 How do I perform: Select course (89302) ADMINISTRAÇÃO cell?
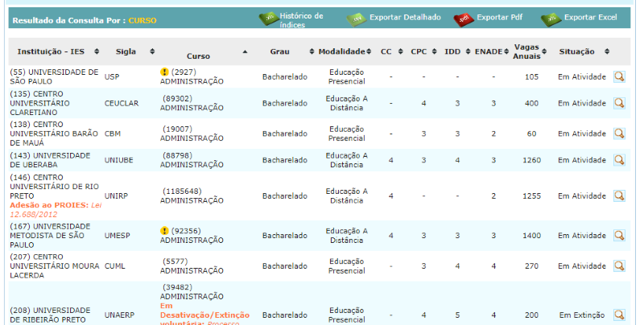pos(192,103)
